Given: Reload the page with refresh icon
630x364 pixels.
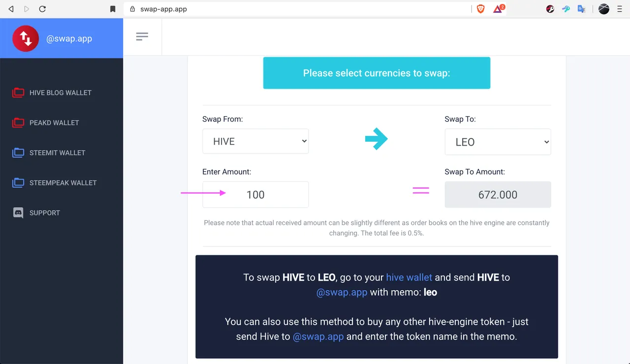Looking at the screenshot, I should click(x=42, y=9).
